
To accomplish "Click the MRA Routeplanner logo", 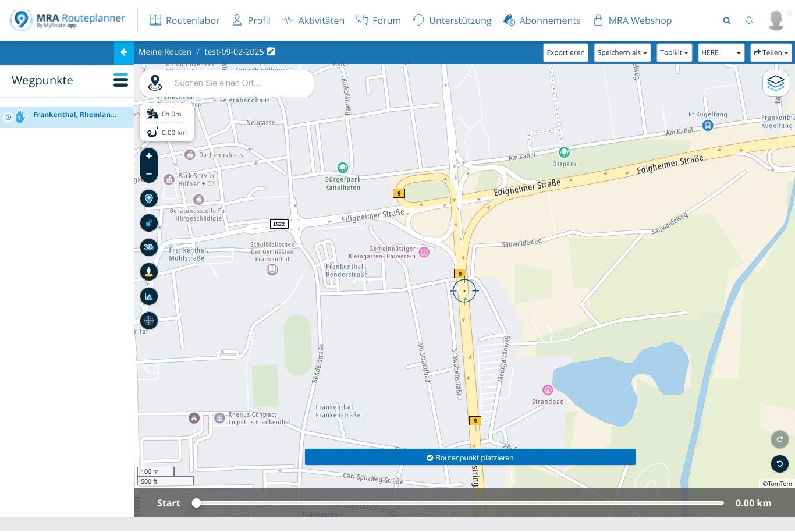I will point(68,20).
